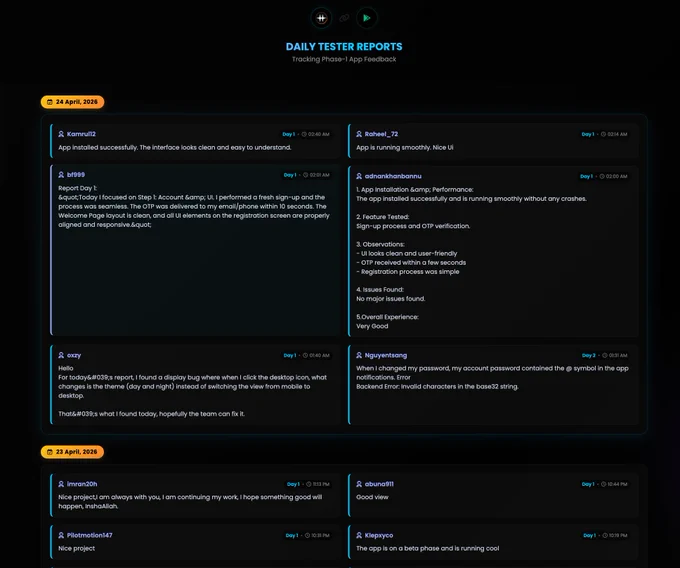Open the bf999 username
The height and width of the screenshot is (568, 680).
pos(76,175)
